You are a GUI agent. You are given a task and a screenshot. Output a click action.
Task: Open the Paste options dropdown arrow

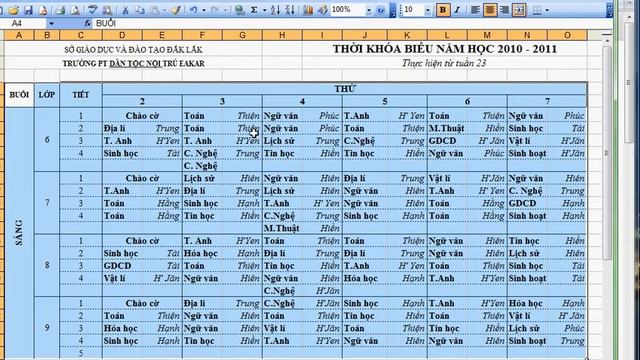point(163,10)
